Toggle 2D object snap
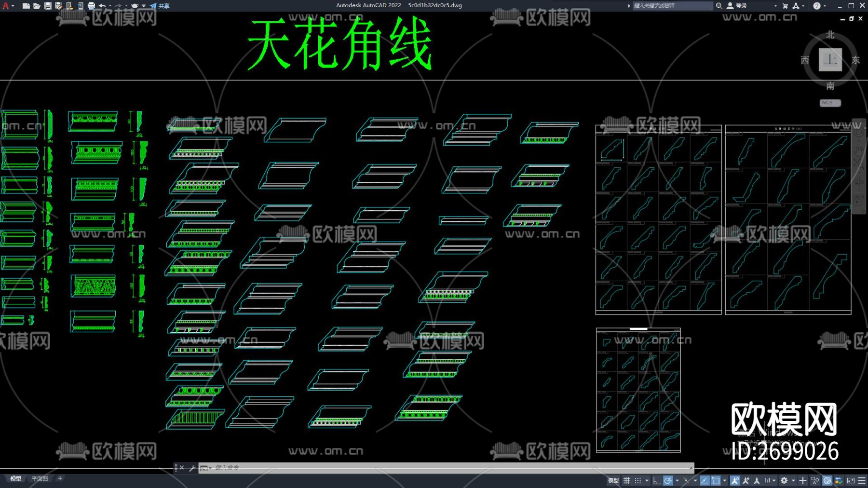Viewport: 868px width, 488px height. point(716,480)
